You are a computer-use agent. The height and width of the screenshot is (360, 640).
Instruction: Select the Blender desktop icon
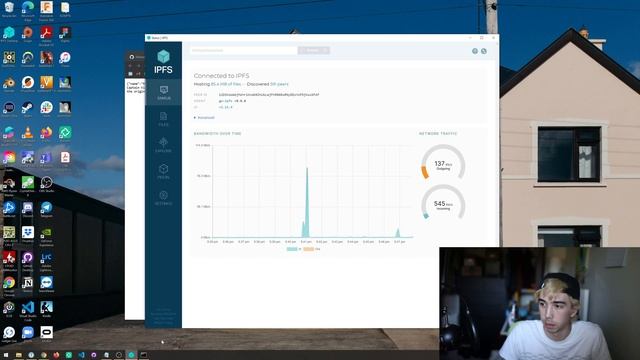9,84
